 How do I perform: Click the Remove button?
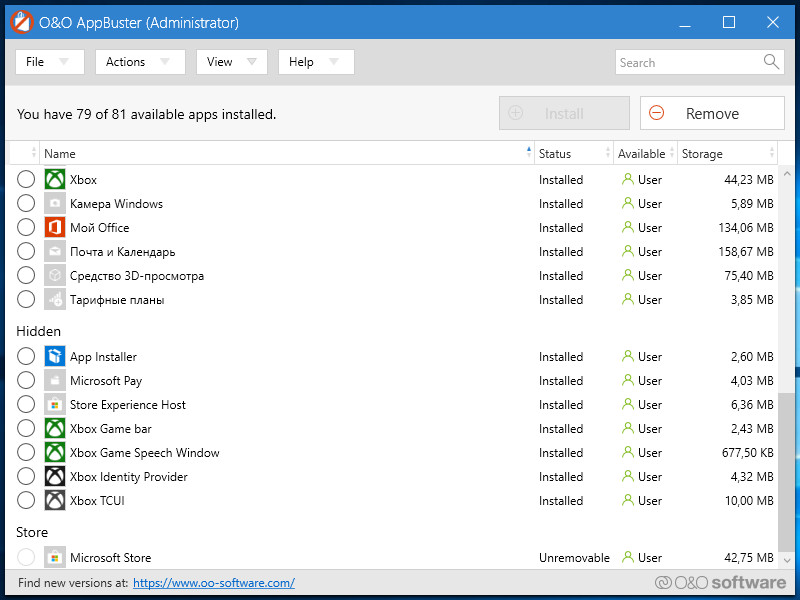point(712,113)
